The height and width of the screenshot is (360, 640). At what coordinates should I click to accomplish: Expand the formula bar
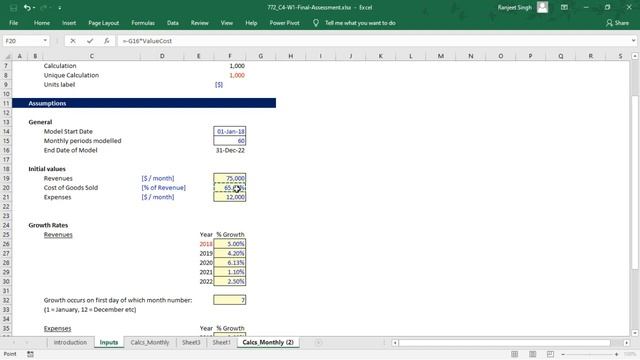pos(633,41)
